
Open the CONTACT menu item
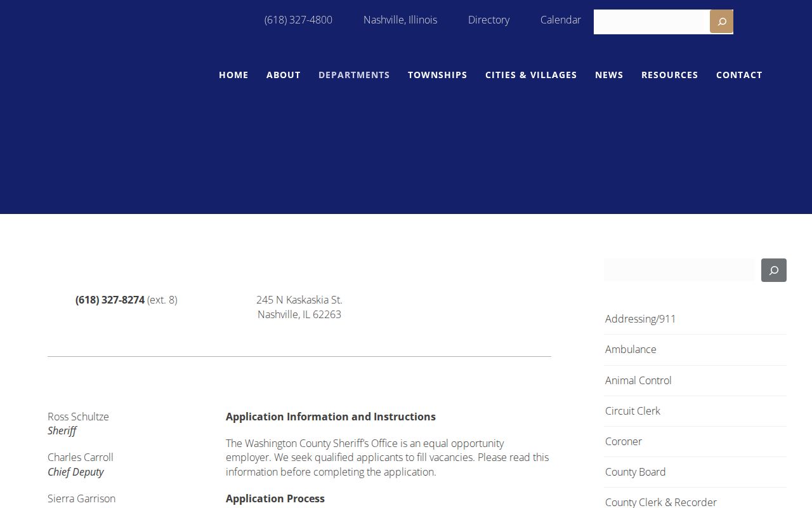pyautogui.click(x=739, y=75)
